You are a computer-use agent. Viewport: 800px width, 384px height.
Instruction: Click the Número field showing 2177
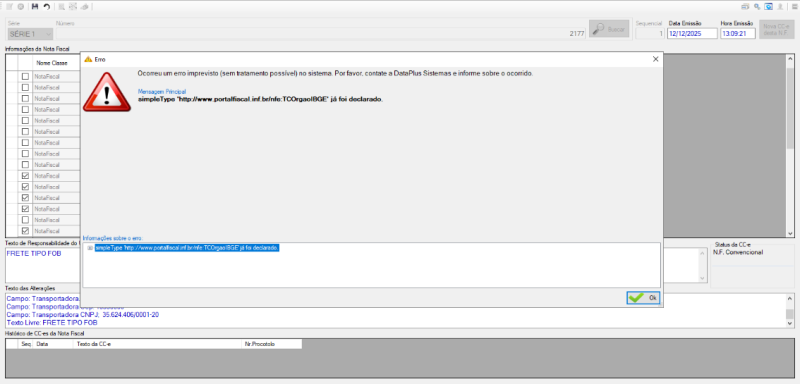320,34
